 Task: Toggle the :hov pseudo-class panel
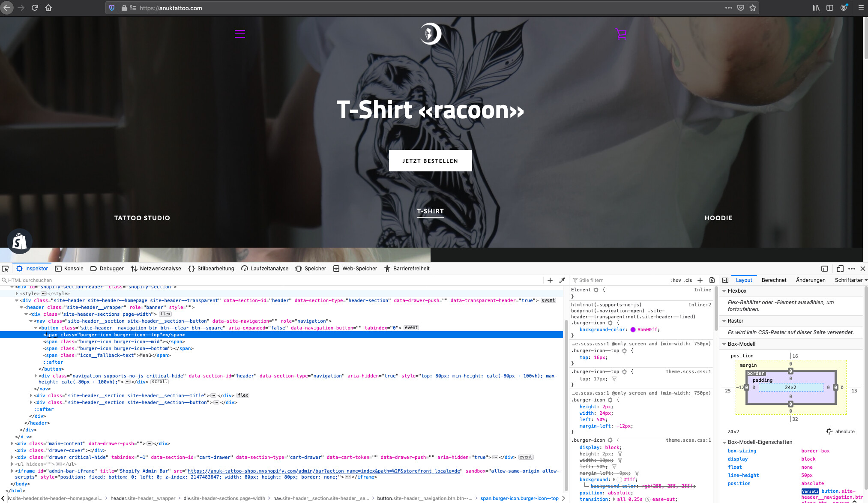tap(676, 280)
